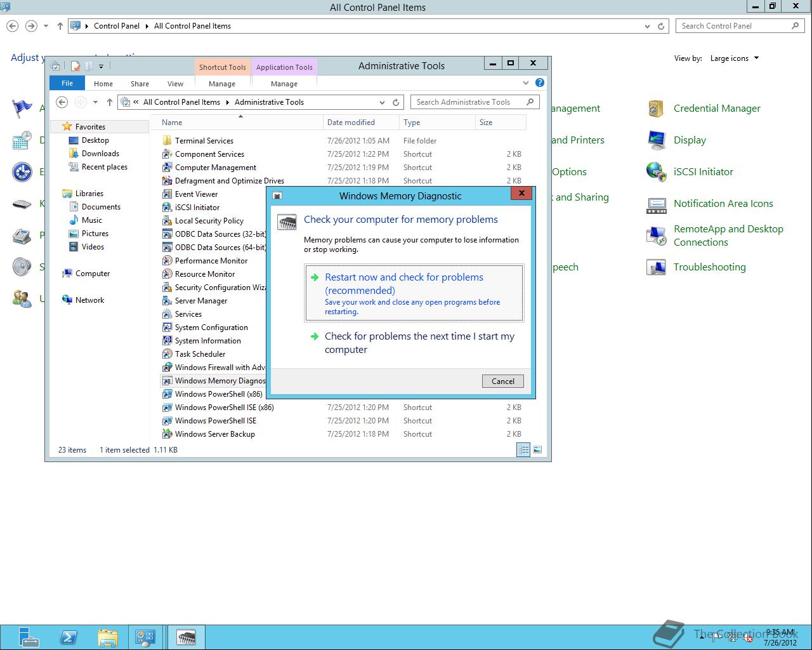812x650 pixels.
Task: Select the Terminal Services folder icon
Action: pyautogui.click(x=167, y=141)
